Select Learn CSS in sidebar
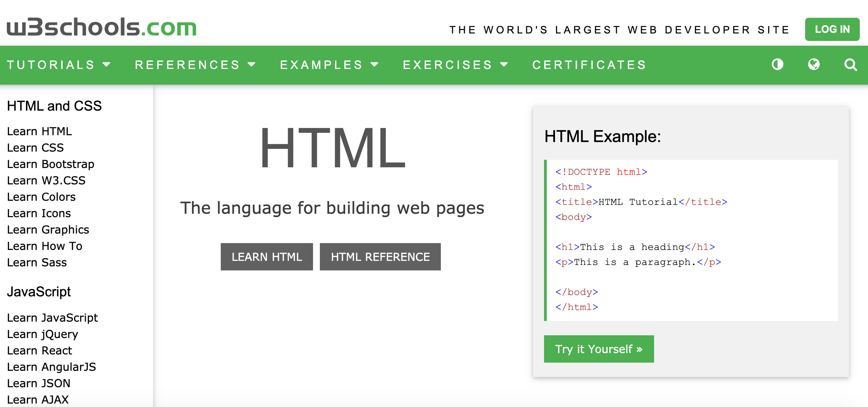The image size is (868, 407). tap(35, 148)
